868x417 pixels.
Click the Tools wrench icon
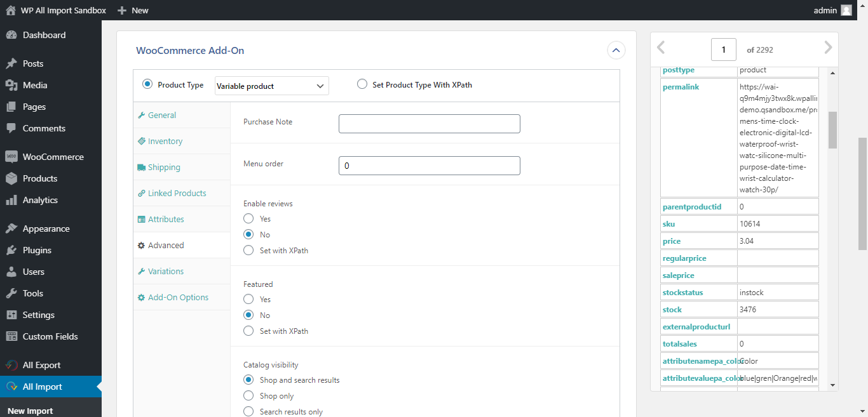point(11,293)
